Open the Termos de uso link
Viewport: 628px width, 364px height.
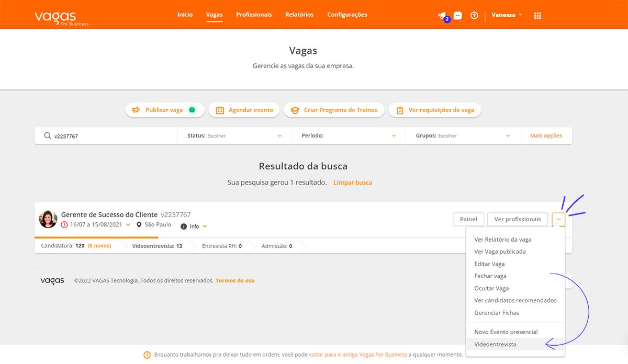[235, 281]
